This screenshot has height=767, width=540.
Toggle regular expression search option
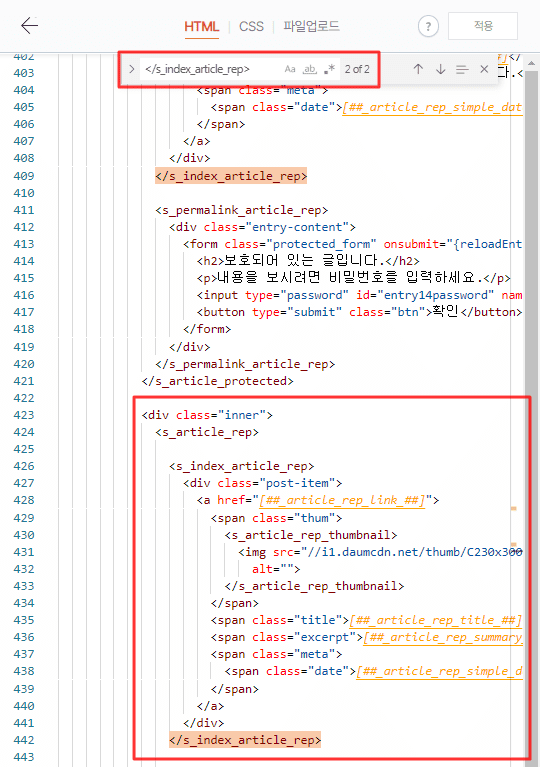tap(329, 69)
